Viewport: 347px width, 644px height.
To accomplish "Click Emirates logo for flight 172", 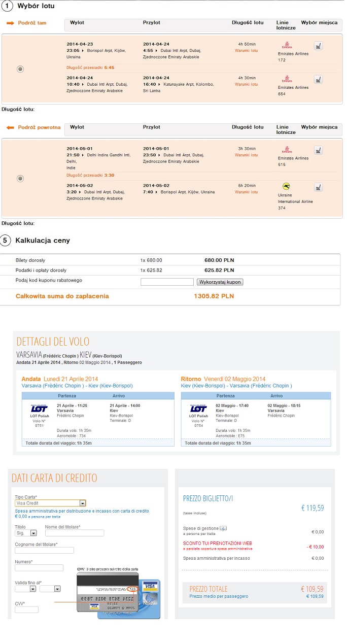I will tap(287, 45).
